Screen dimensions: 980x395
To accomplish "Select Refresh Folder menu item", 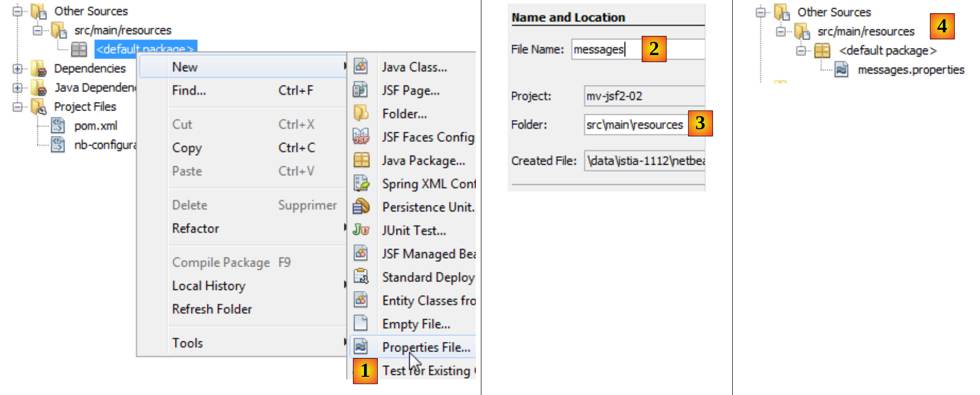I will [212, 309].
